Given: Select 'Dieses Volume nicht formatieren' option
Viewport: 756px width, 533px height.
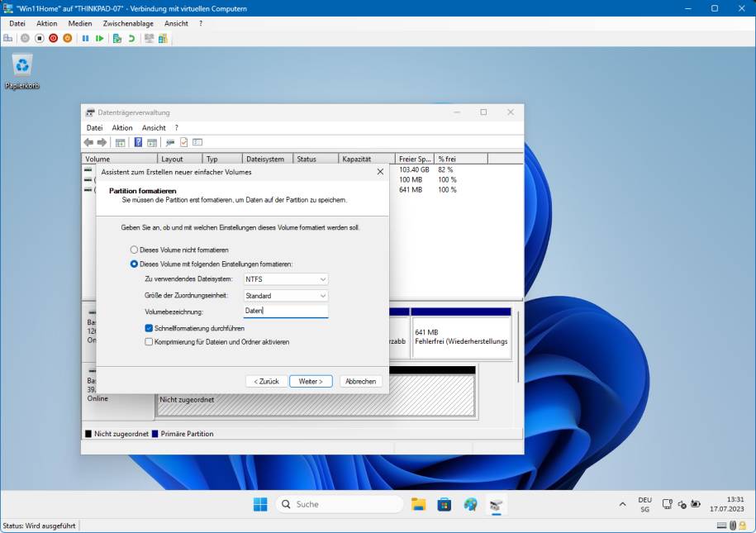Looking at the screenshot, I should pyautogui.click(x=134, y=250).
